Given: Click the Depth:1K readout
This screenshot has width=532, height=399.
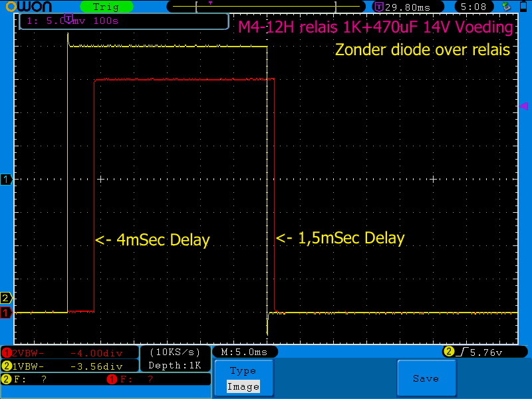Looking at the screenshot, I should point(175,365).
